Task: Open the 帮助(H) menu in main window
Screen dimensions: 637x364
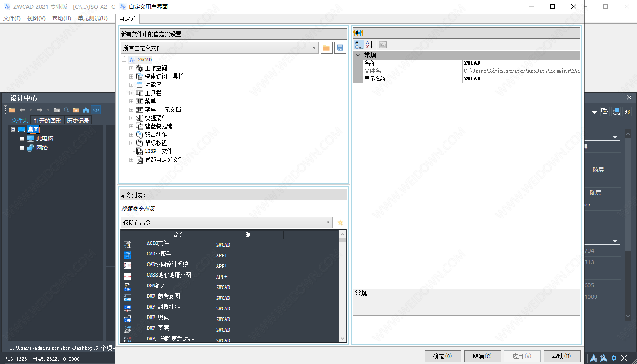Action: point(61,18)
